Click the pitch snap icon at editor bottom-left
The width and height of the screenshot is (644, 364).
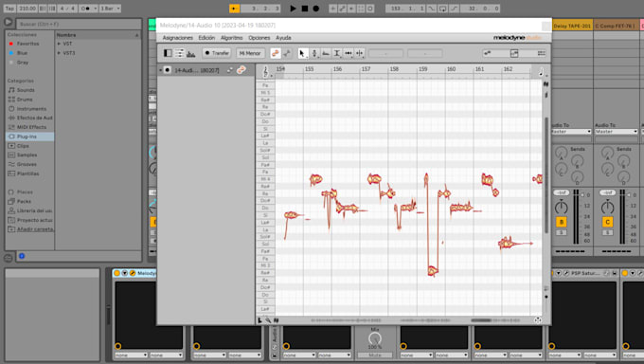(x=259, y=320)
